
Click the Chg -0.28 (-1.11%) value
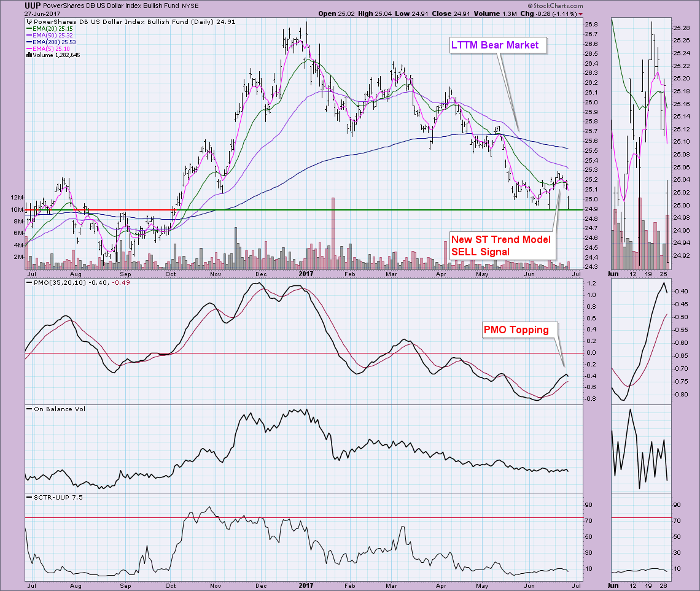549,14
